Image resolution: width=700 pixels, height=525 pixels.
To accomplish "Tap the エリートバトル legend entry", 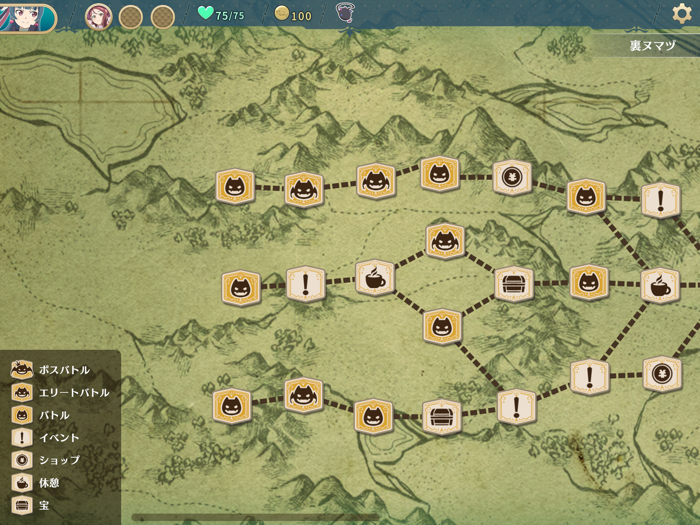I will pyautogui.click(x=60, y=392).
